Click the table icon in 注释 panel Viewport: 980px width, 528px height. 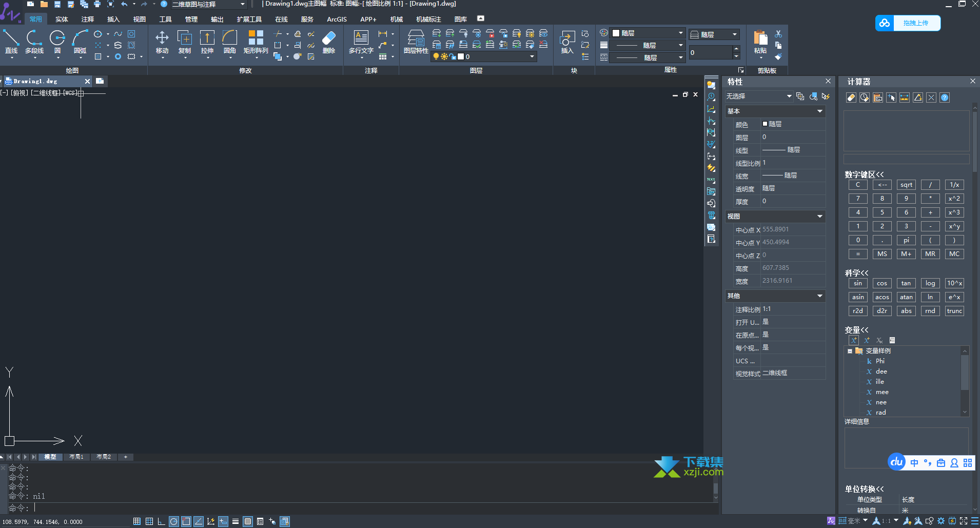(x=383, y=56)
